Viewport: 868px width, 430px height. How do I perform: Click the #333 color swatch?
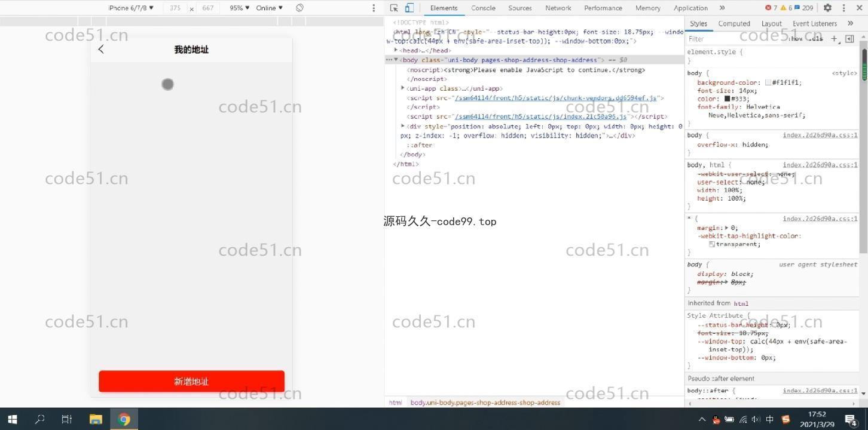727,99
